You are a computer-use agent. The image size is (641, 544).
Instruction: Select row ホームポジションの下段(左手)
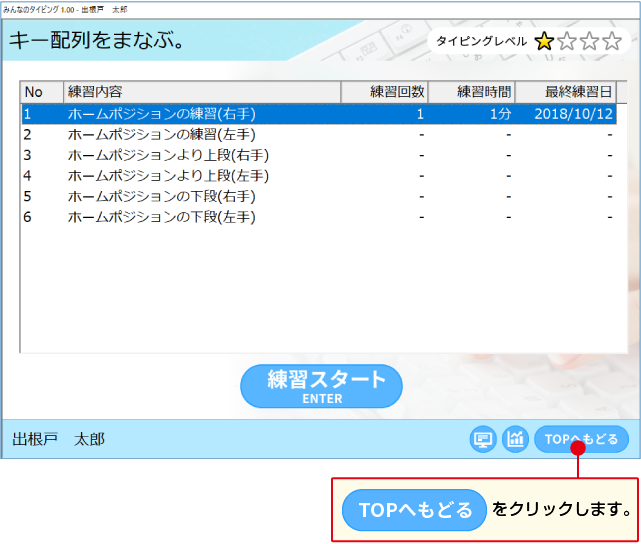(x=319, y=217)
